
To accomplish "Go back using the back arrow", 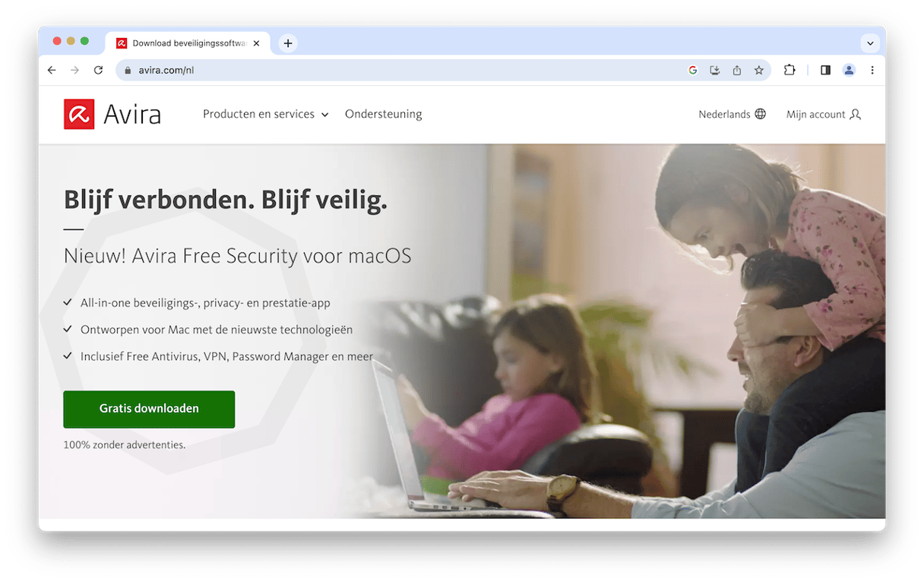I will [52, 70].
